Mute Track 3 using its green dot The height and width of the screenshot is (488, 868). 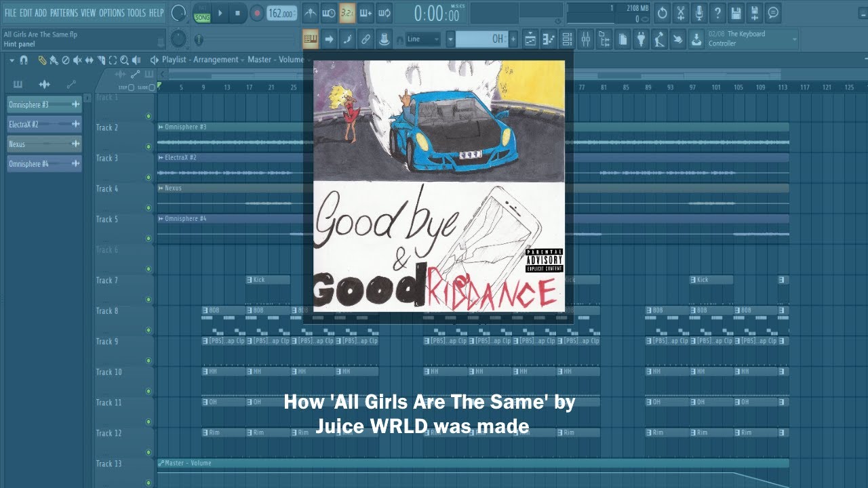click(x=149, y=177)
